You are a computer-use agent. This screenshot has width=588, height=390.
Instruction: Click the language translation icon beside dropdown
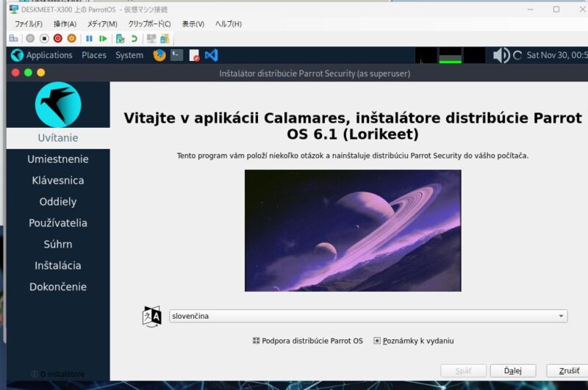(151, 316)
